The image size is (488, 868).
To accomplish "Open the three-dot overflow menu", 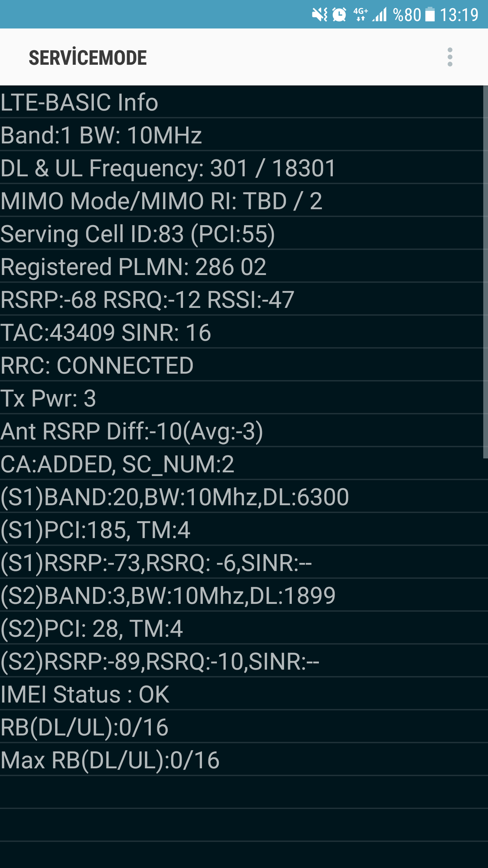I will (x=450, y=57).
